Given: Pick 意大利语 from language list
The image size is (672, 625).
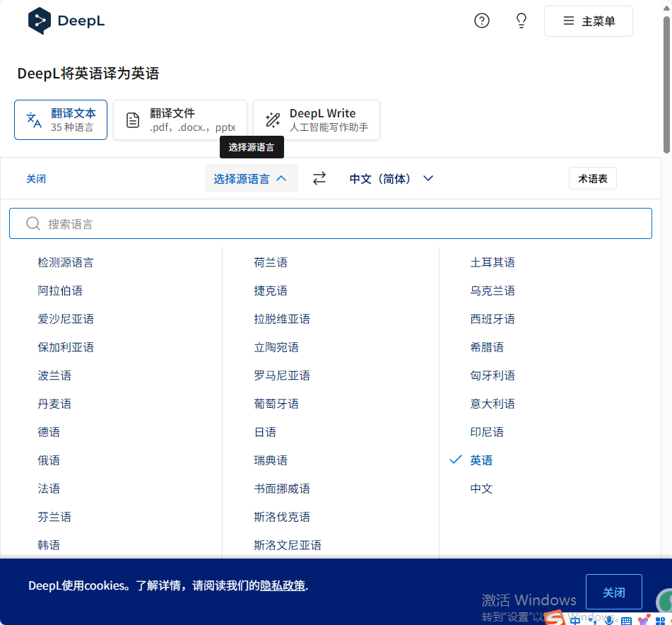Looking at the screenshot, I should pyautogui.click(x=493, y=404).
